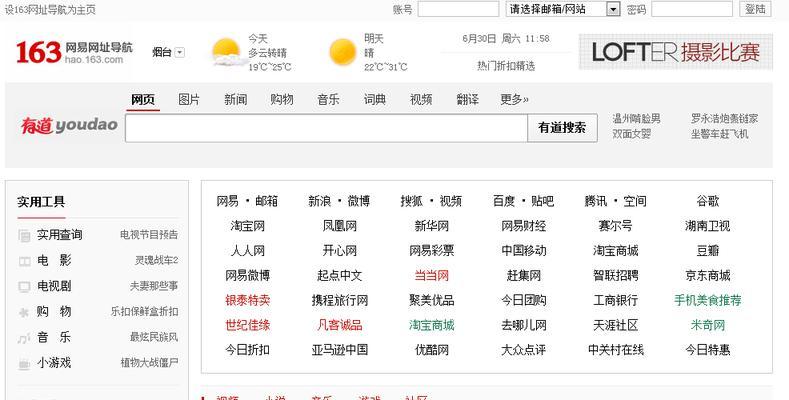789x400 pixels.
Task: Open the 淘宝网 link
Action: coord(248,226)
